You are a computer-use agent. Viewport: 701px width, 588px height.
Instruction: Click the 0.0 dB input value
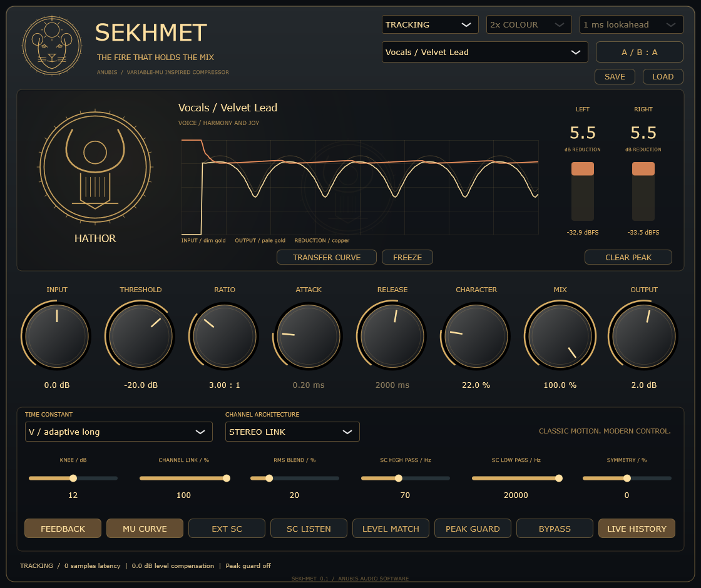(57, 385)
